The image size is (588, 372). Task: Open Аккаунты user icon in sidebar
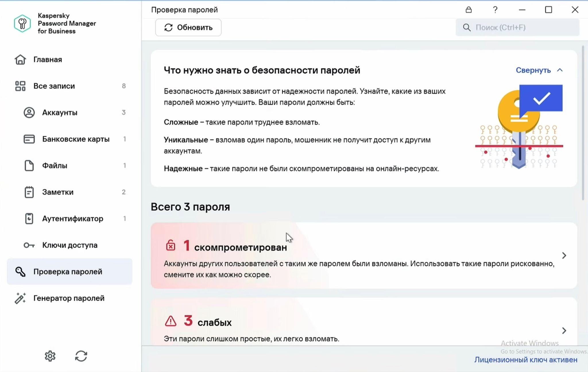(x=29, y=113)
